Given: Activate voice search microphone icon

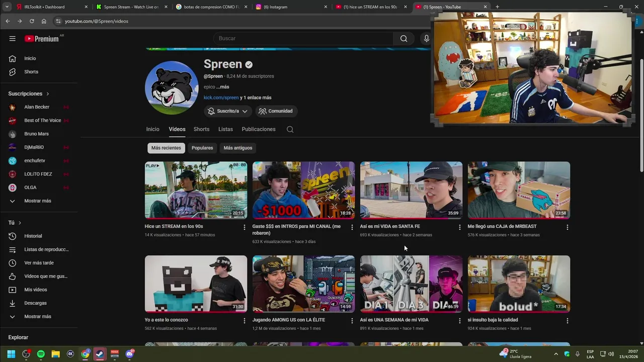Looking at the screenshot, I should 426,39.
